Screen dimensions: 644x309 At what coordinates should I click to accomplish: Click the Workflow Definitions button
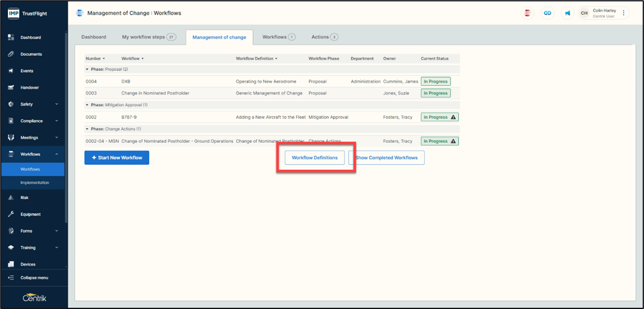314,158
